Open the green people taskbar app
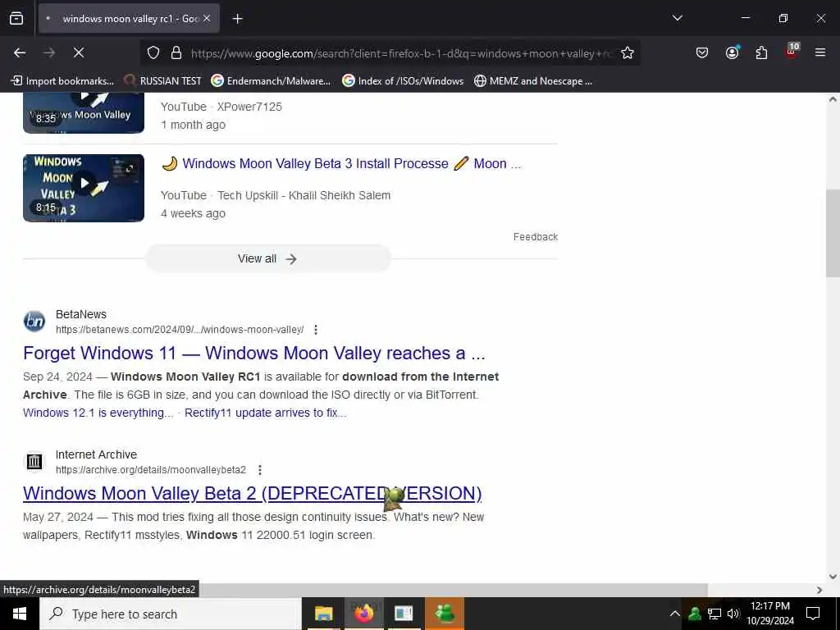The width and height of the screenshot is (840, 630). pyautogui.click(x=445, y=614)
